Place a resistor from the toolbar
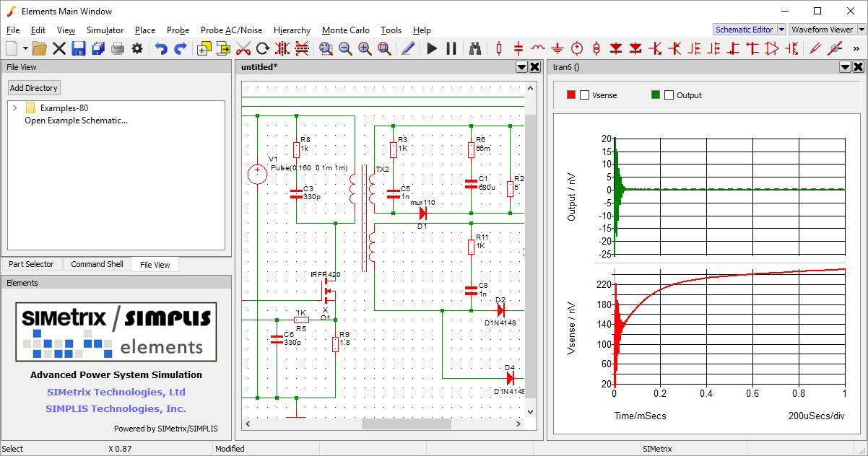Screen dimensions: 868x456 pos(499,48)
